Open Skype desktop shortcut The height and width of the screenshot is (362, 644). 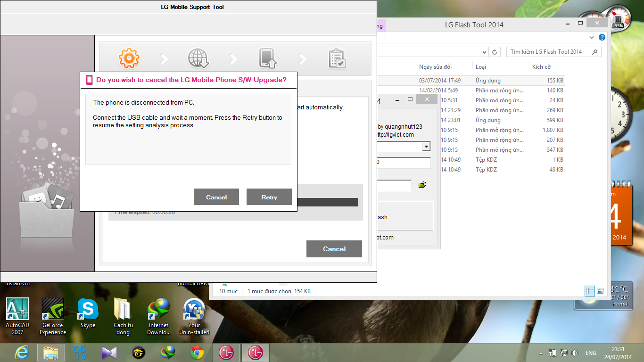point(88,313)
